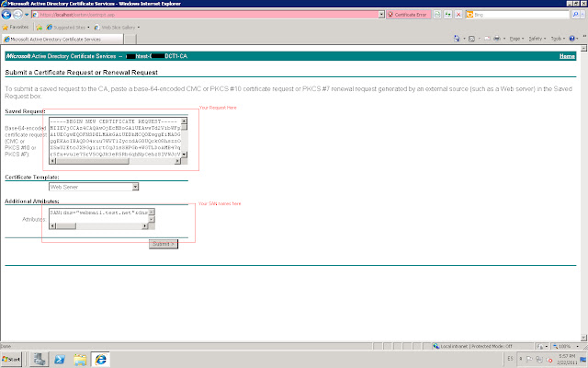
Task: Launch Windows PowerShell from taskbar
Action: pyautogui.click(x=60, y=360)
